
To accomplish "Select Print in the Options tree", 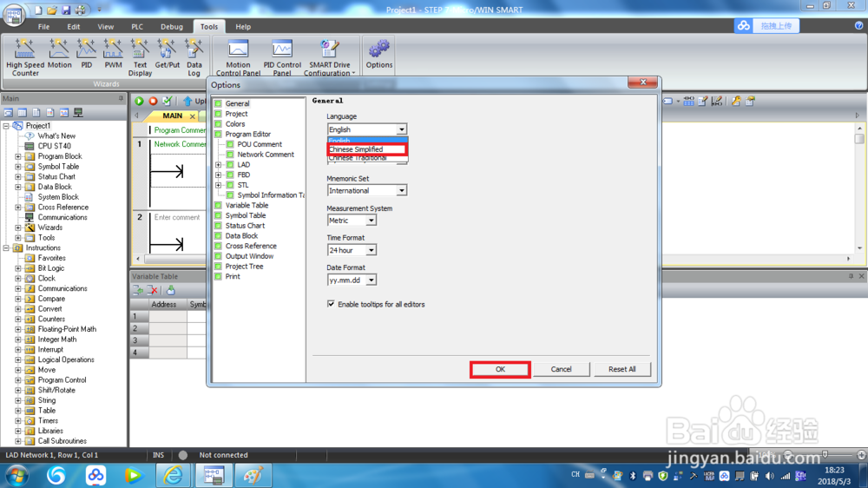I will [233, 276].
